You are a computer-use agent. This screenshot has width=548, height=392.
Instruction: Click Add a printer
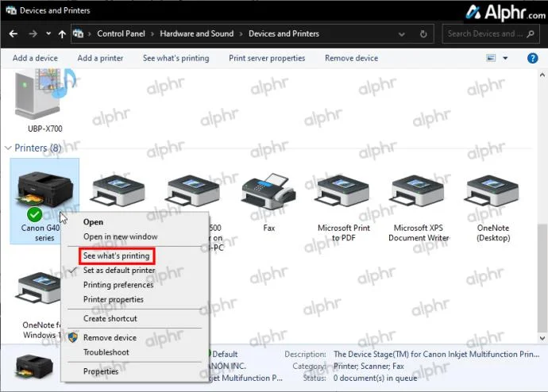[100, 58]
